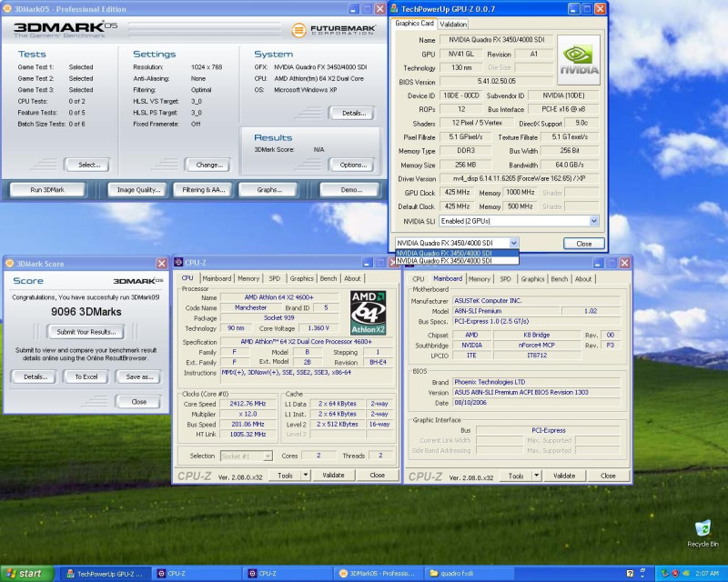
Task: Open SPD tab in processor CPU-Z window
Action: (275, 278)
